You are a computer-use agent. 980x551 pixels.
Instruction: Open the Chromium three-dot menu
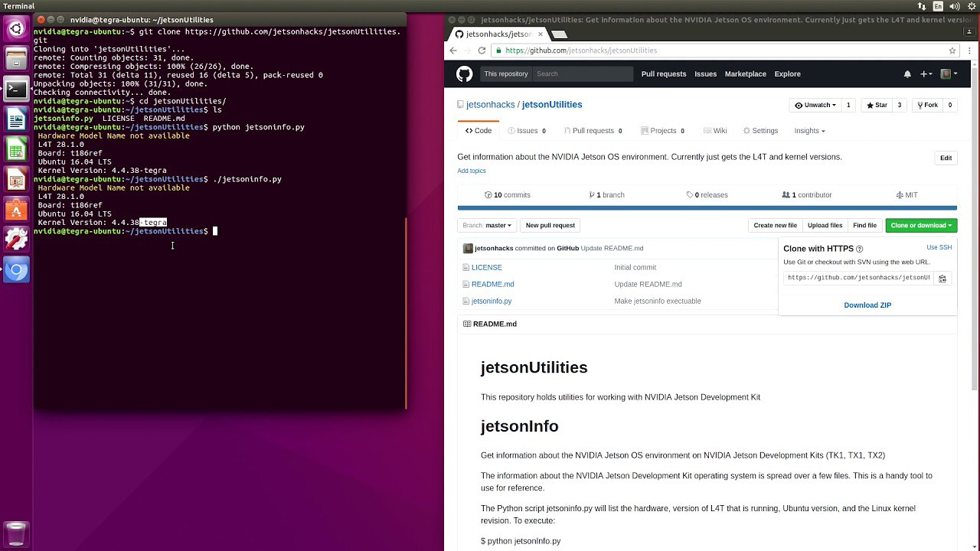[968, 51]
